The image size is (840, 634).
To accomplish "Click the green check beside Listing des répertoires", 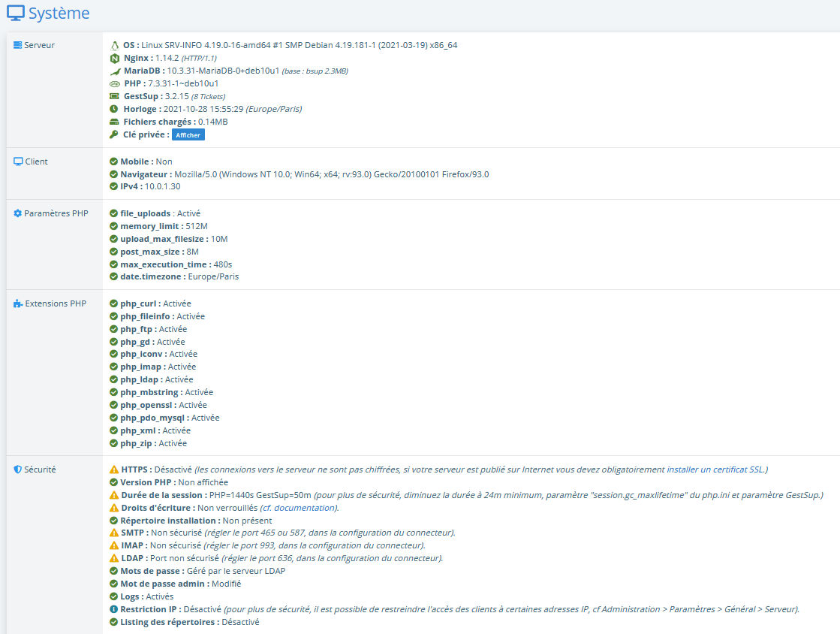I will coord(113,622).
